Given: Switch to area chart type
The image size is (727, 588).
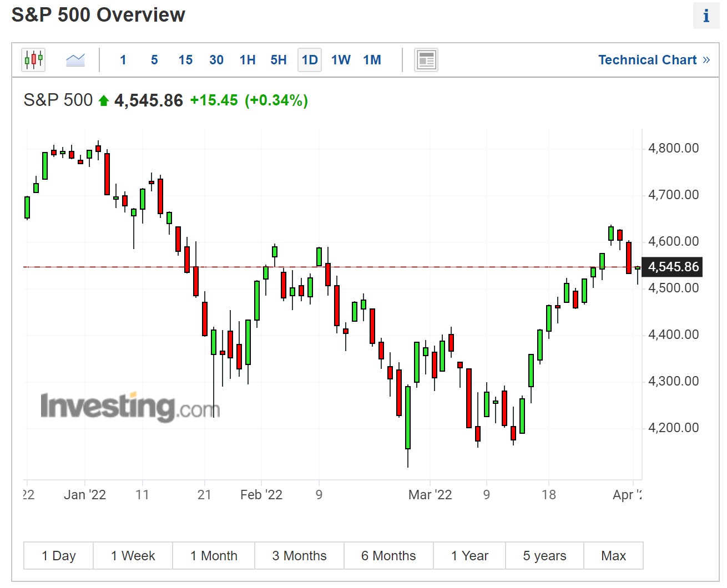Looking at the screenshot, I should (x=75, y=60).
